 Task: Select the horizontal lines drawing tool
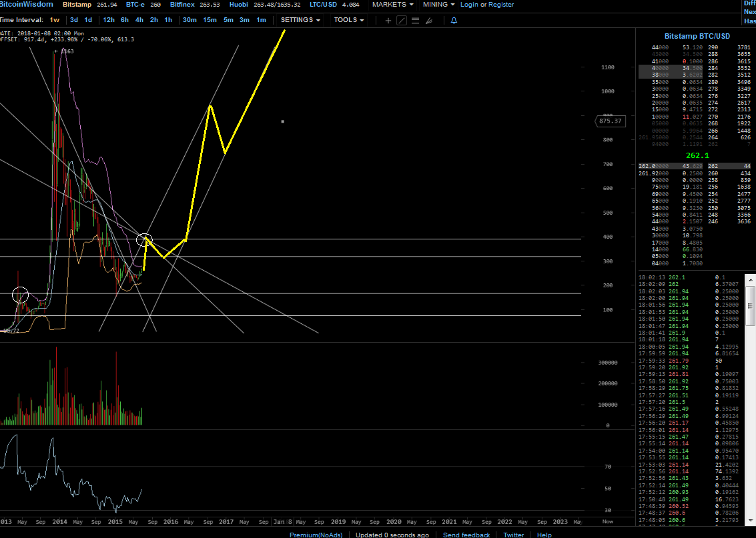[x=415, y=20]
